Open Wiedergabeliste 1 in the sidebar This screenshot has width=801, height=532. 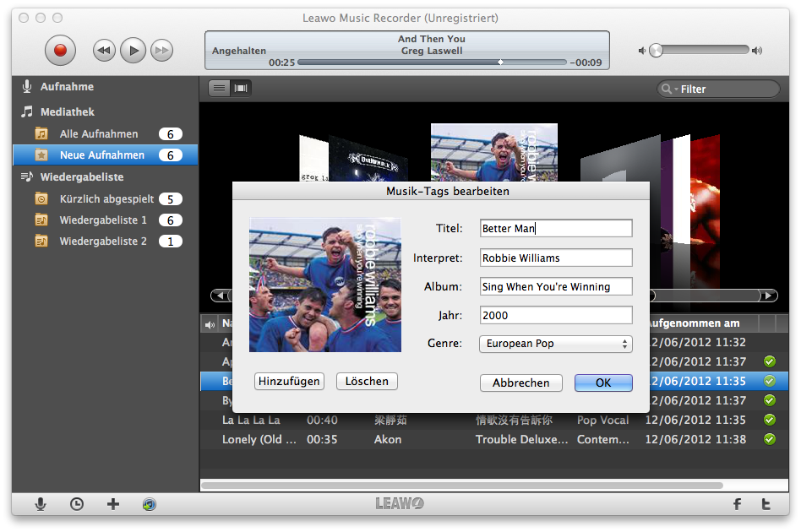103,220
